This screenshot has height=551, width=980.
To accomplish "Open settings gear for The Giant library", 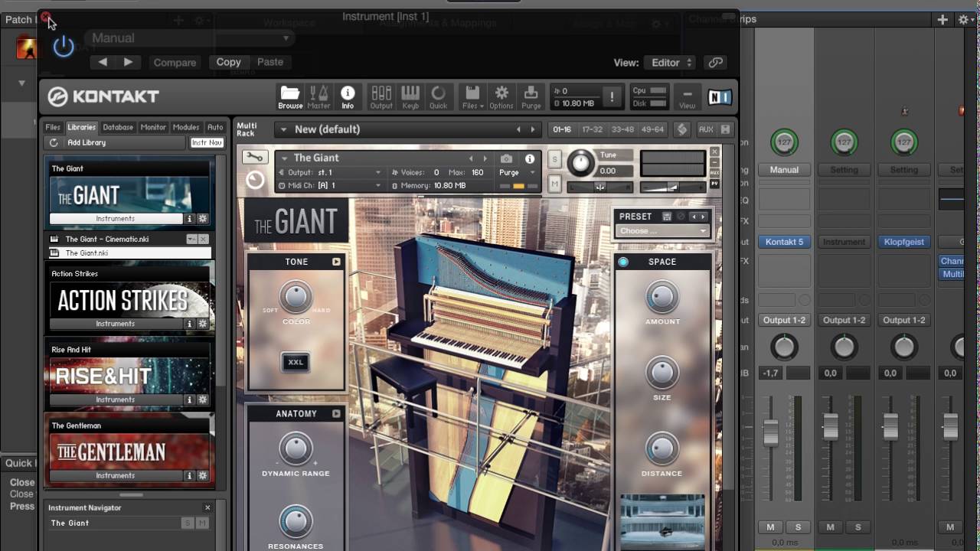I will pos(203,219).
